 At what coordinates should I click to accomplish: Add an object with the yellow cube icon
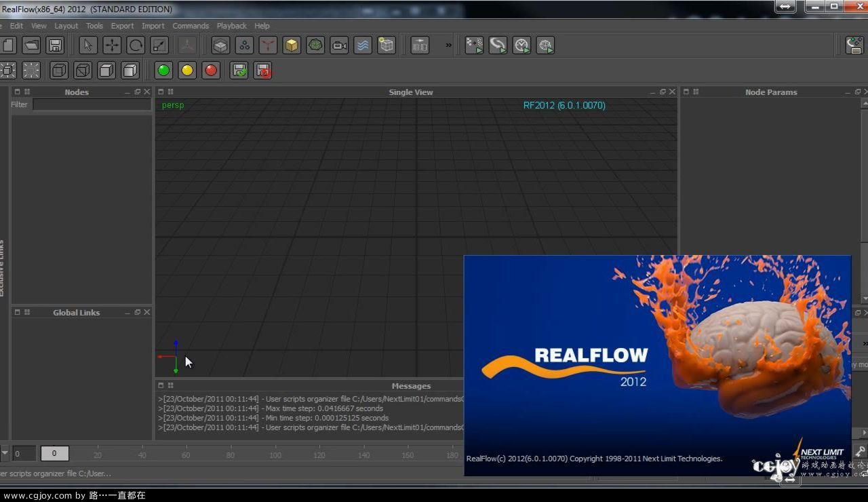292,45
